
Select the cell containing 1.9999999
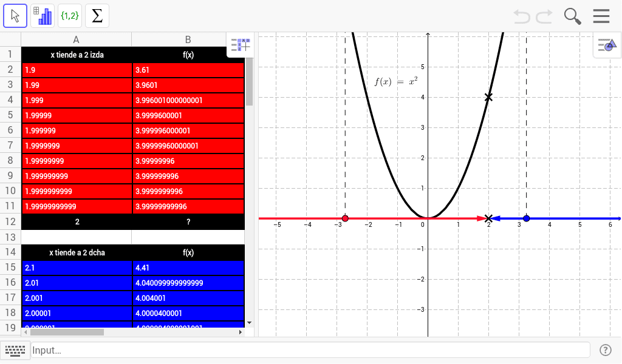pyautogui.click(x=77, y=146)
